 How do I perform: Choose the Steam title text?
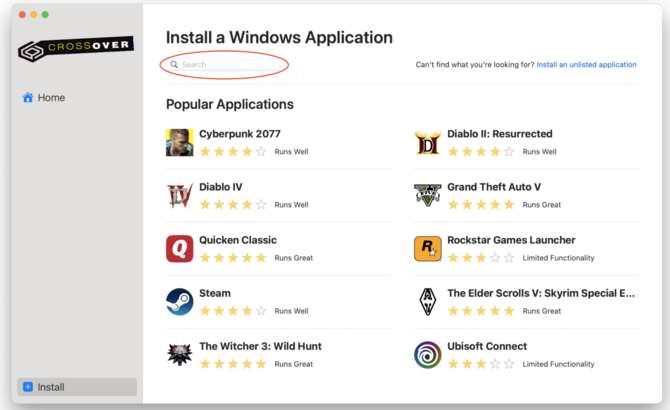[x=215, y=293]
